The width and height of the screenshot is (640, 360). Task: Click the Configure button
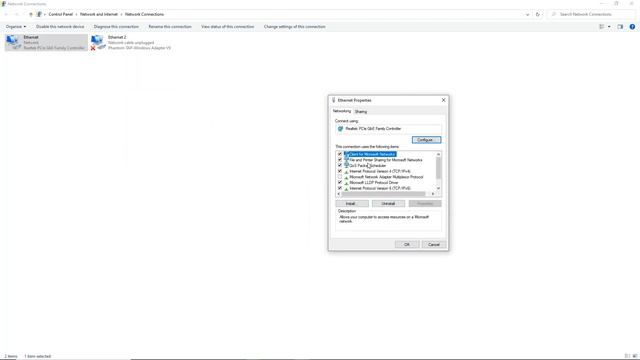[426, 140]
